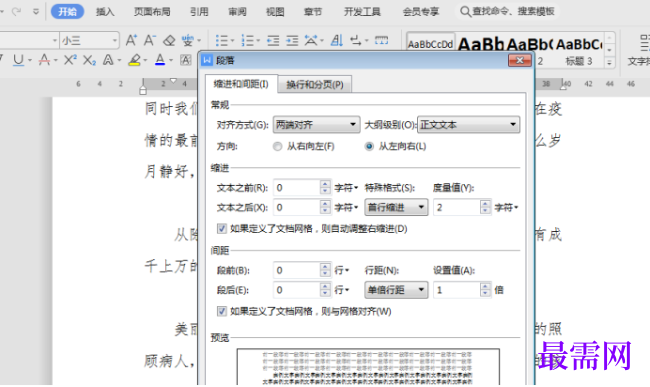
Task: Click the search magnifier icon
Action: tap(465, 12)
